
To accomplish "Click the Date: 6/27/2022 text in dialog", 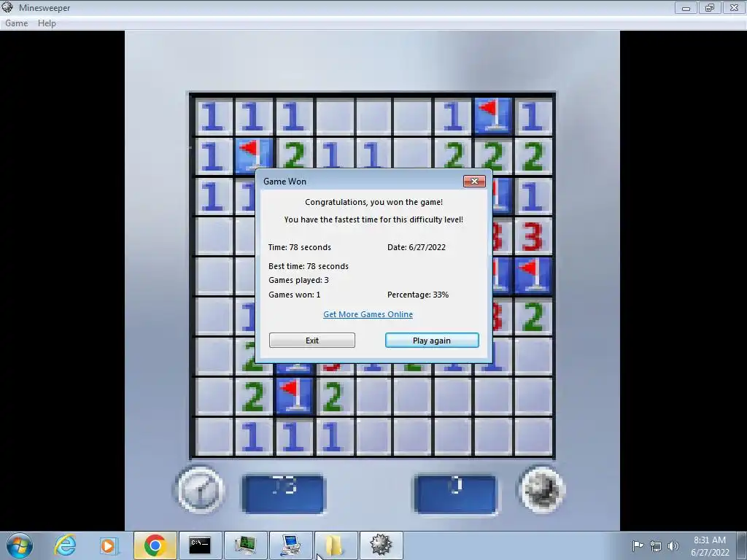I will (417, 247).
